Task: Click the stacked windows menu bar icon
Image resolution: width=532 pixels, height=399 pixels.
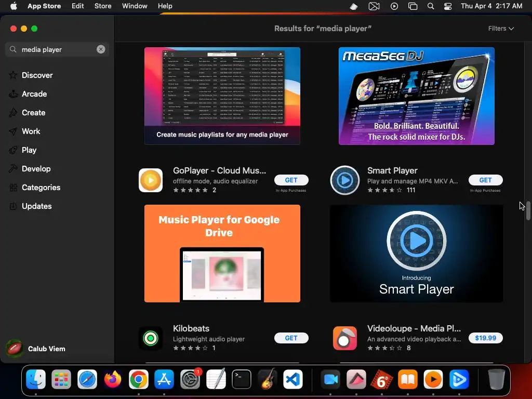Action: pyautogui.click(x=413, y=6)
